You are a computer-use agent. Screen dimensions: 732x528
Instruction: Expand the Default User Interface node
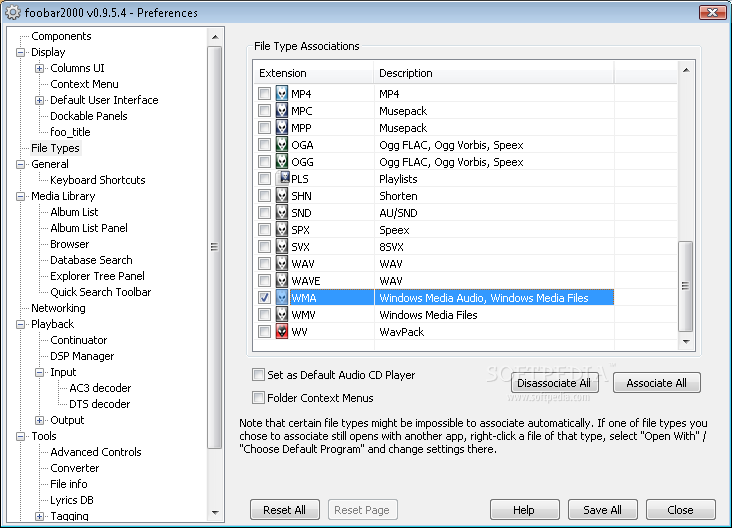pyautogui.click(x=39, y=100)
